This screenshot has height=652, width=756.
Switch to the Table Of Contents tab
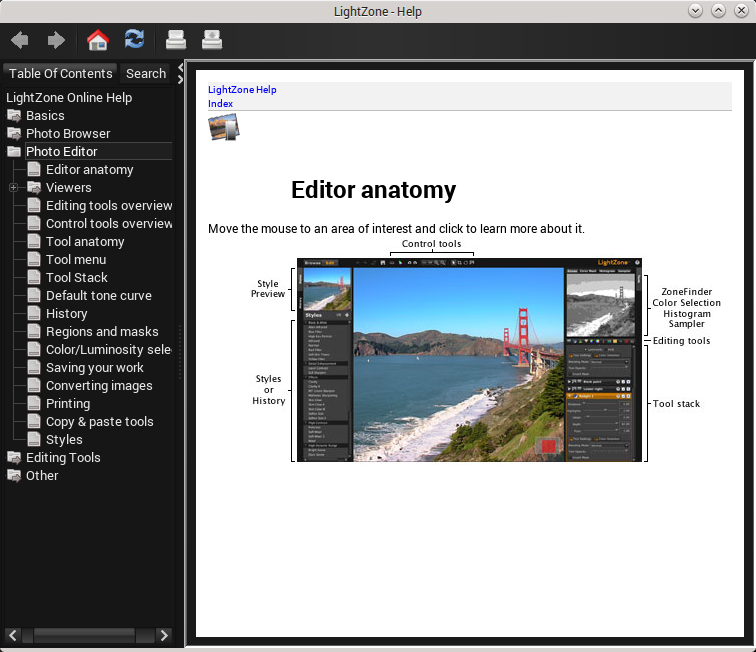click(x=60, y=73)
